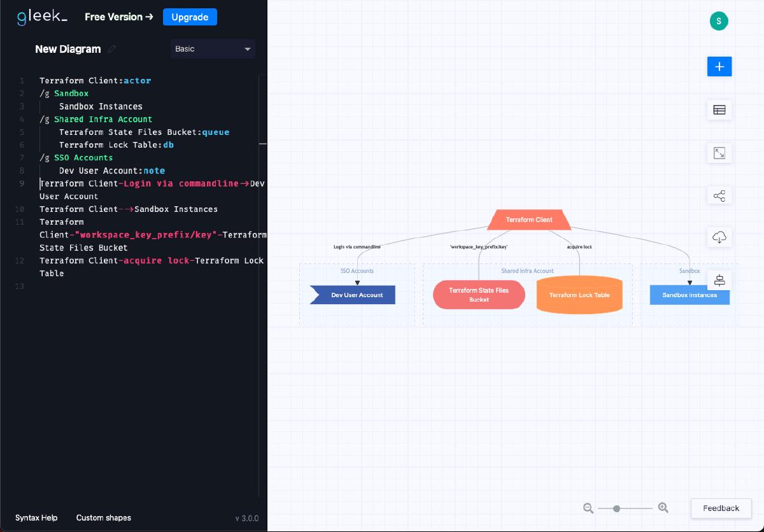Screen dimensions: 764x532
Task: Click the zoom in magnifier icon
Action: [663, 508]
